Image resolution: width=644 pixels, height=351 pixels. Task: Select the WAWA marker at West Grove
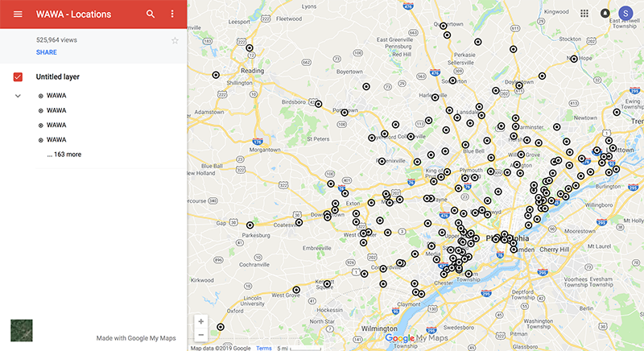coord(296,290)
